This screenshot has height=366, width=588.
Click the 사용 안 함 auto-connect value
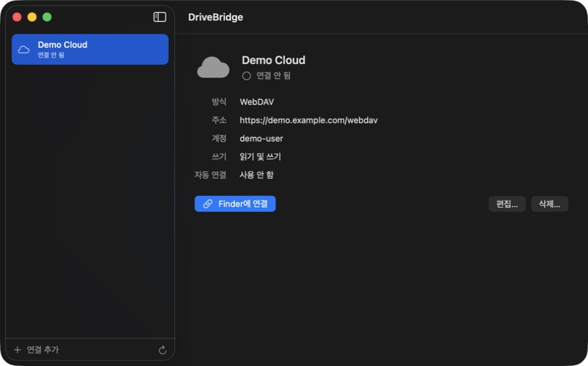click(257, 175)
